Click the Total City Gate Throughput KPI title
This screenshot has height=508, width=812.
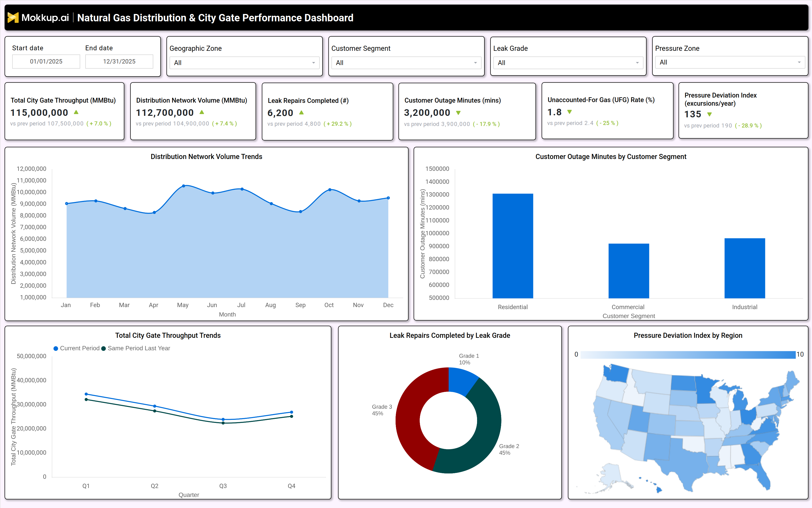tap(63, 101)
